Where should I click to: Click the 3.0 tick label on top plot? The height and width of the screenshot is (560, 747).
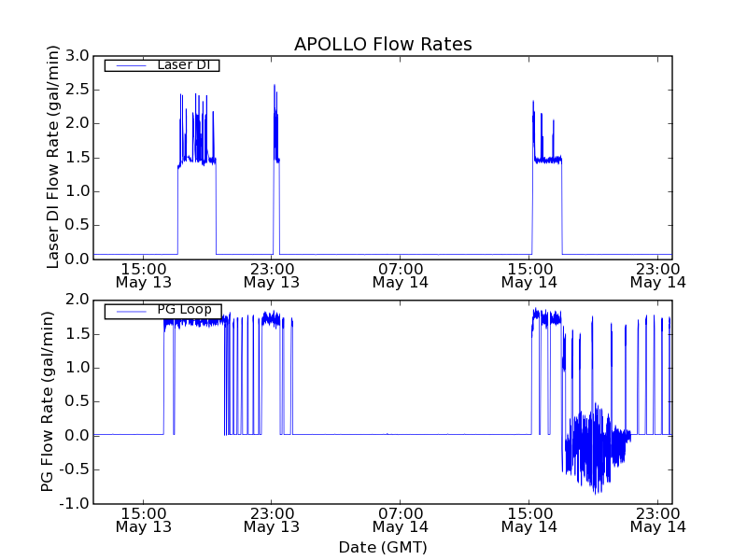(x=78, y=56)
